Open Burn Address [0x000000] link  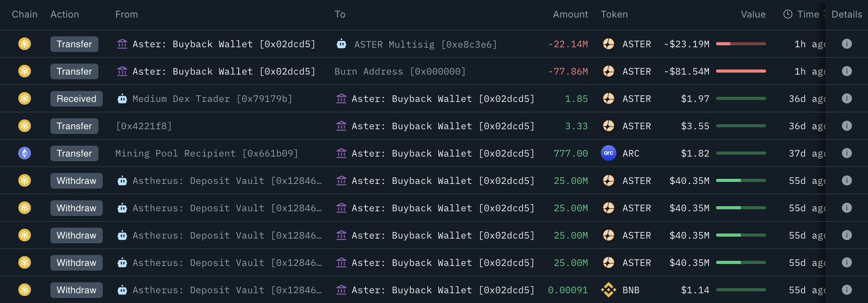click(400, 71)
